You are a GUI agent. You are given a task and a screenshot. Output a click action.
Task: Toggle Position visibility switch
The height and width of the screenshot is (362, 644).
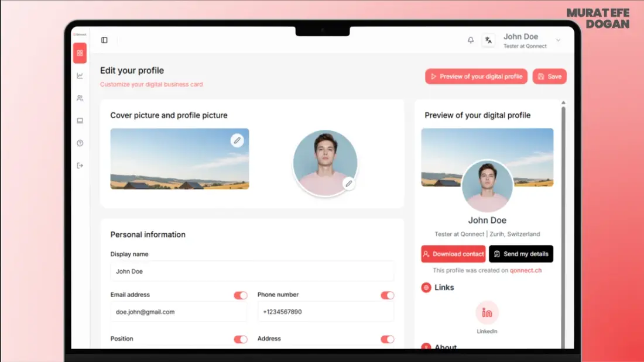pyautogui.click(x=241, y=339)
